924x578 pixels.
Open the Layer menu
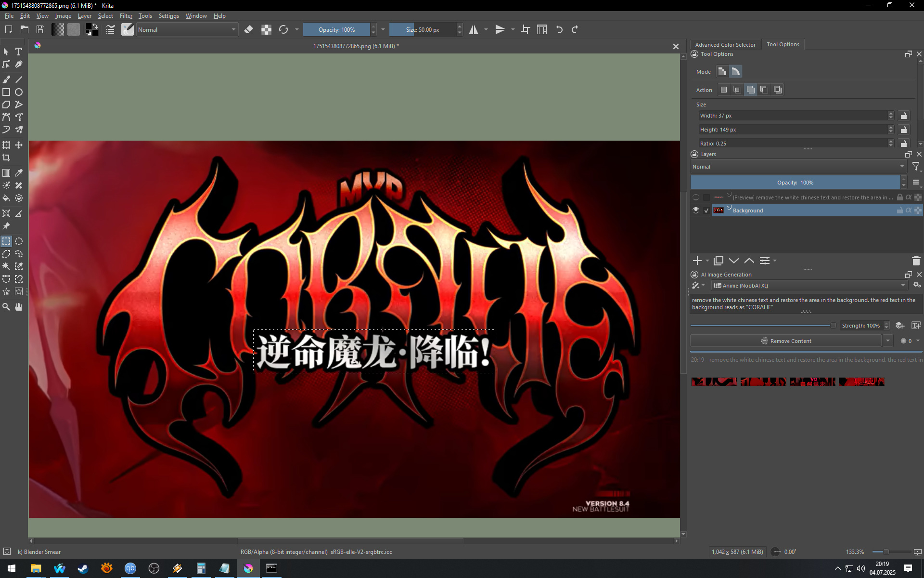click(x=84, y=16)
